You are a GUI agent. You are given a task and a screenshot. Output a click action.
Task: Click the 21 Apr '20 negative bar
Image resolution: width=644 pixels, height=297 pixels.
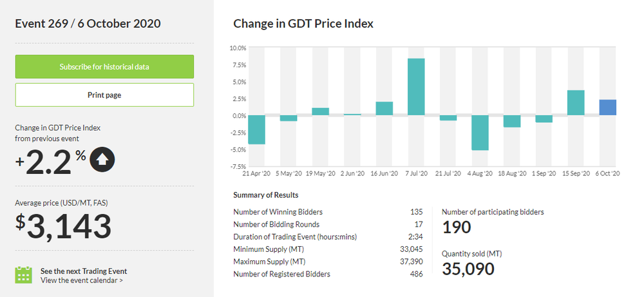(256, 129)
